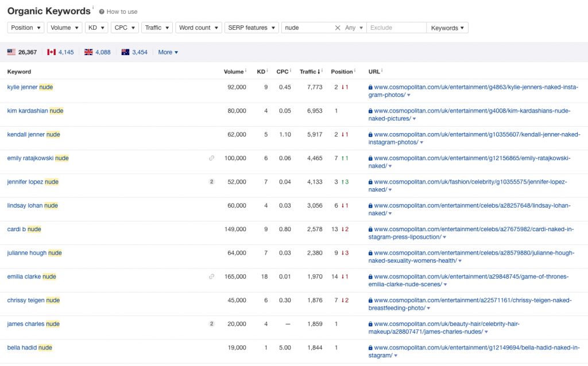Open the Traffic filter dropdown

pyautogui.click(x=157, y=28)
